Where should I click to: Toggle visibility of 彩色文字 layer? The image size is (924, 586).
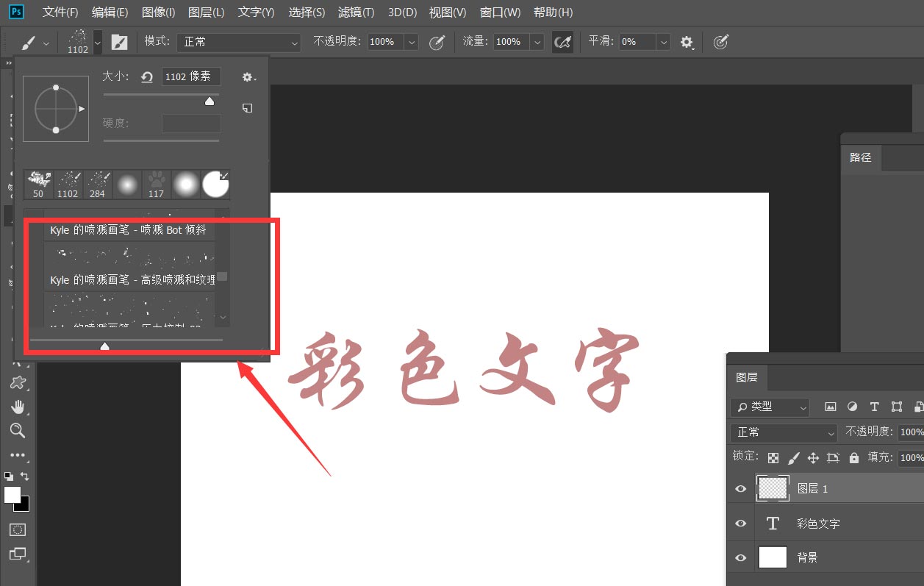(x=740, y=523)
